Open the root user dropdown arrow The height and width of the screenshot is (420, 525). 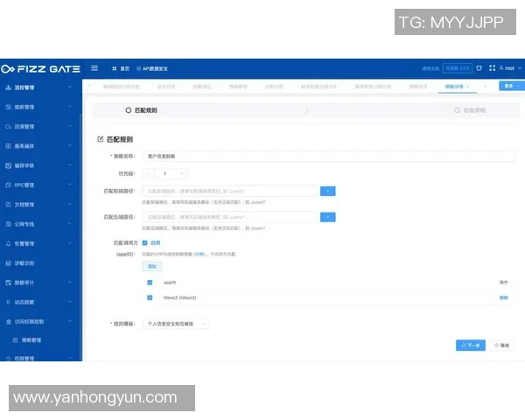(x=520, y=68)
